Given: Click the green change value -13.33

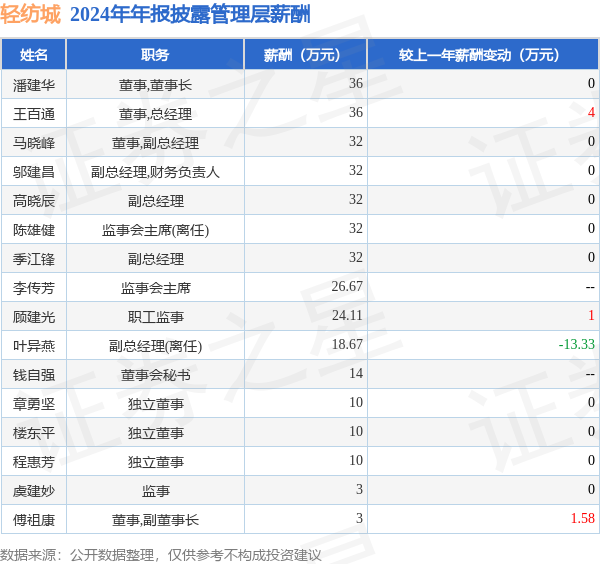Looking at the screenshot, I should 577,344.
